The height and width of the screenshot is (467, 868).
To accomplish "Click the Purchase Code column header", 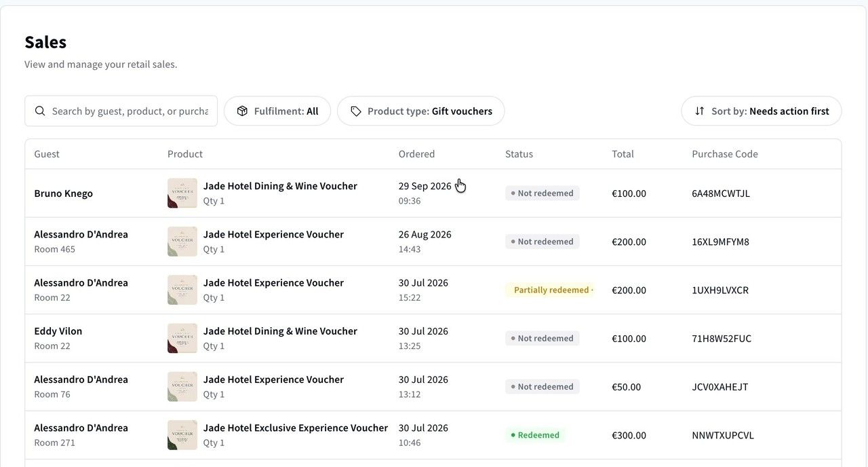I will pyautogui.click(x=725, y=154).
